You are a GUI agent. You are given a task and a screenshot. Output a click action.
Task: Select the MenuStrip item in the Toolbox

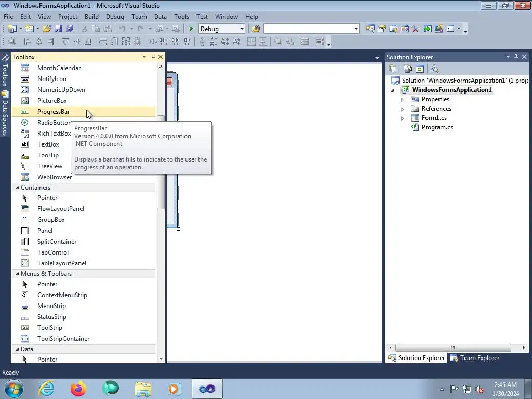(x=84, y=306)
